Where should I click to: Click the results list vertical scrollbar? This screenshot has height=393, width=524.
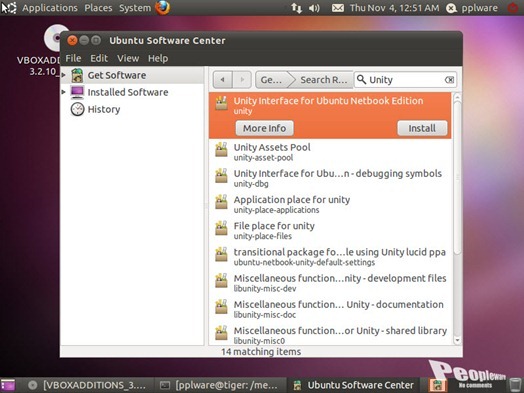[457, 178]
